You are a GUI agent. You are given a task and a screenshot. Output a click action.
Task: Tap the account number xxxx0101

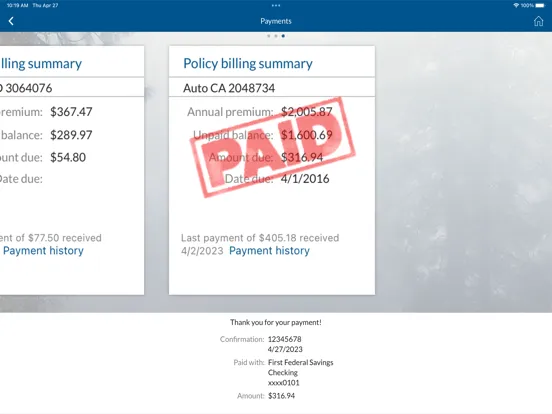pyautogui.click(x=283, y=383)
